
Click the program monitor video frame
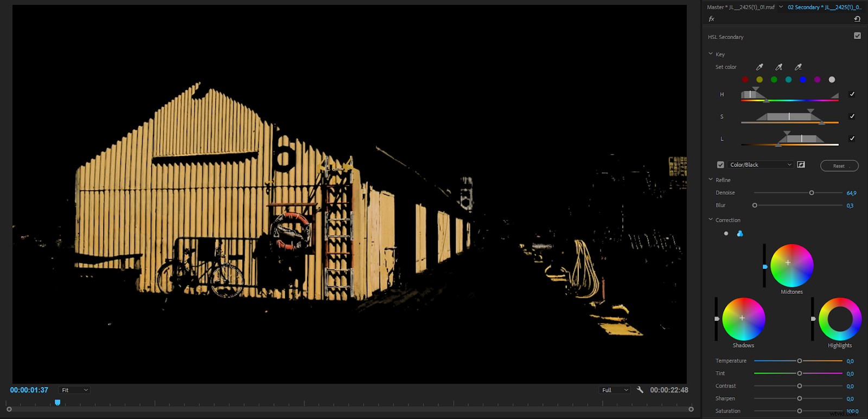pos(349,194)
